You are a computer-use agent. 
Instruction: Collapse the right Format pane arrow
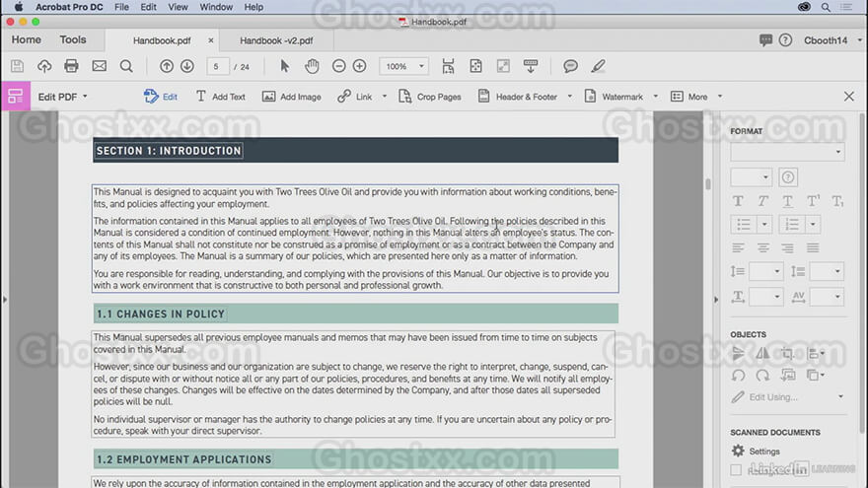pos(716,300)
